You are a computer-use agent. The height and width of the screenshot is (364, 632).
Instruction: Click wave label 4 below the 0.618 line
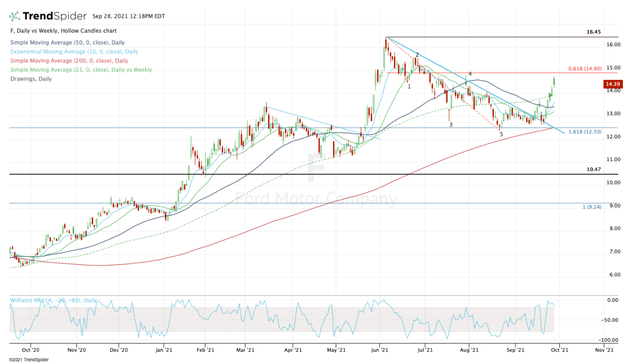pyautogui.click(x=470, y=74)
